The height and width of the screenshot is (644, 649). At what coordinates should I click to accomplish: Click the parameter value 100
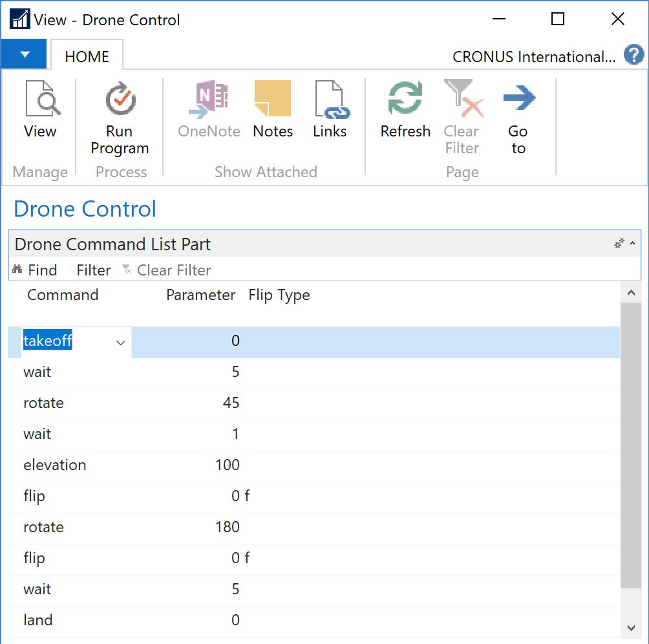[x=228, y=465]
